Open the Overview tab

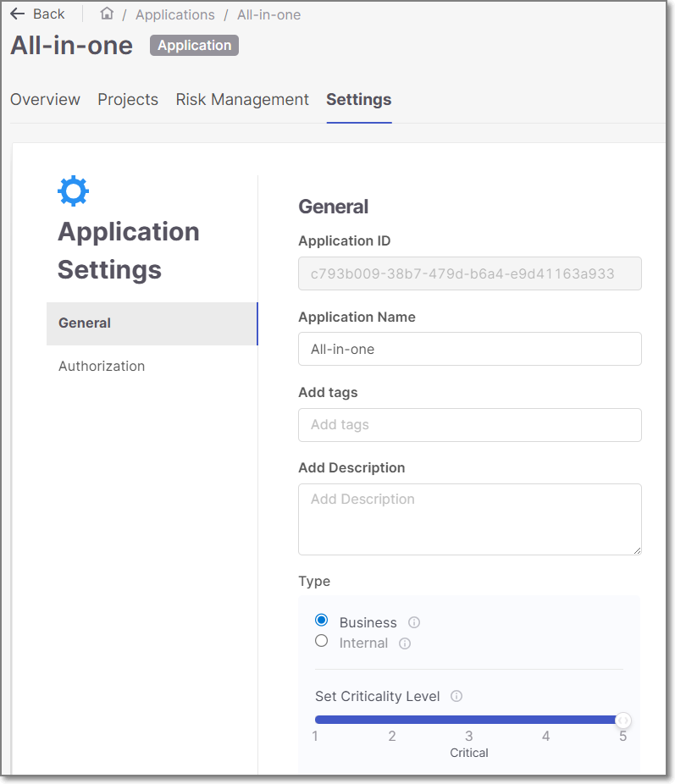pos(45,100)
